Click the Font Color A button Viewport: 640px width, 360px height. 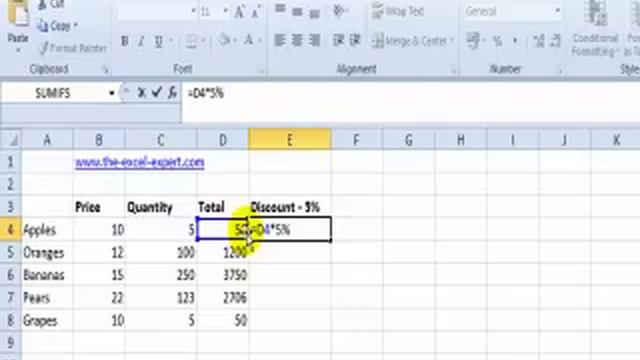pos(249,40)
